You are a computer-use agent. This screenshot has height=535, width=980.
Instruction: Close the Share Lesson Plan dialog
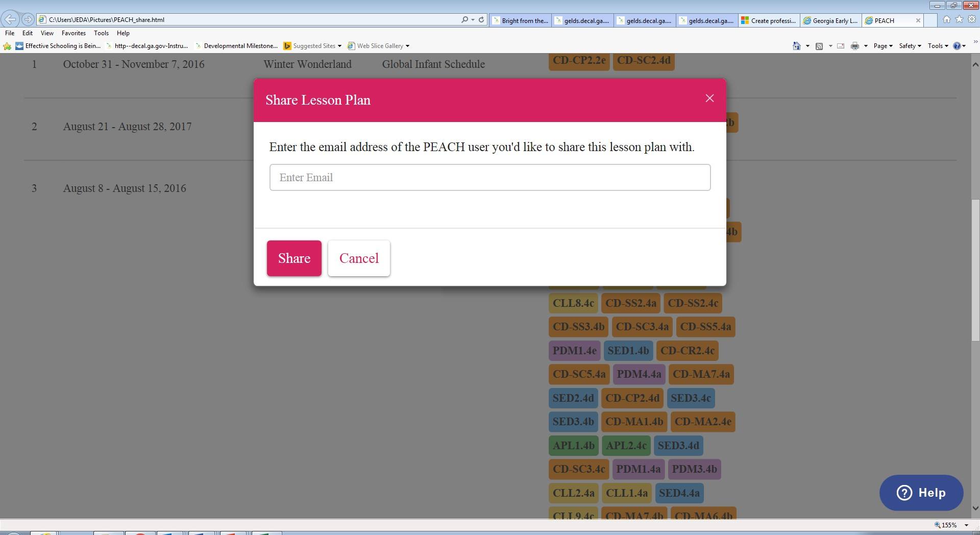709,99
